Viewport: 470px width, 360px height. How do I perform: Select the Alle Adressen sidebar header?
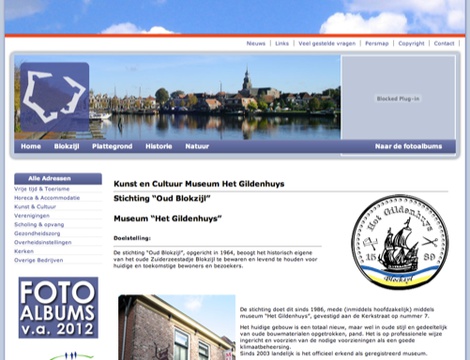pos(58,178)
